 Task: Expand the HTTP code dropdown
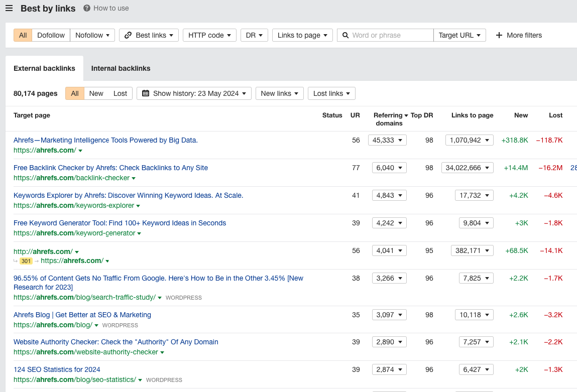tap(209, 35)
